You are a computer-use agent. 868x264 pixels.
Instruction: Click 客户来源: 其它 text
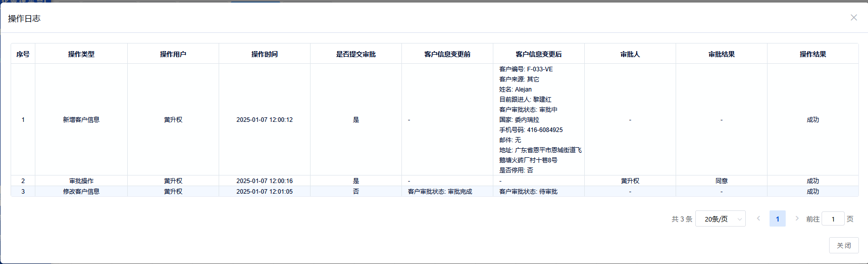click(519, 79)
